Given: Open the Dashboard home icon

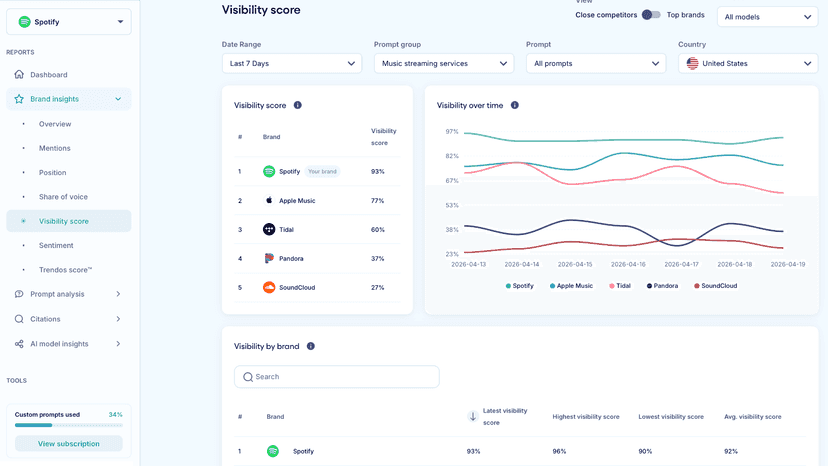Looking at the screenshot, I should 19,74.
